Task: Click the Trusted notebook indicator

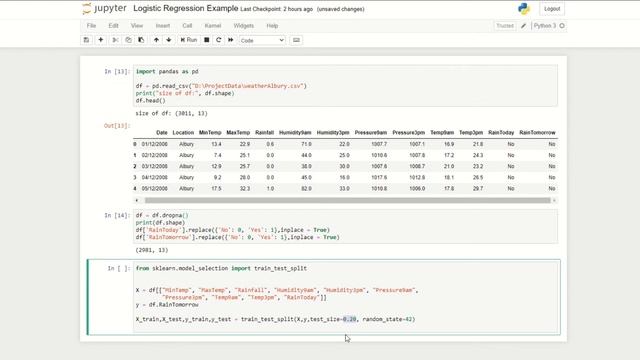Action: coord(505,26)
